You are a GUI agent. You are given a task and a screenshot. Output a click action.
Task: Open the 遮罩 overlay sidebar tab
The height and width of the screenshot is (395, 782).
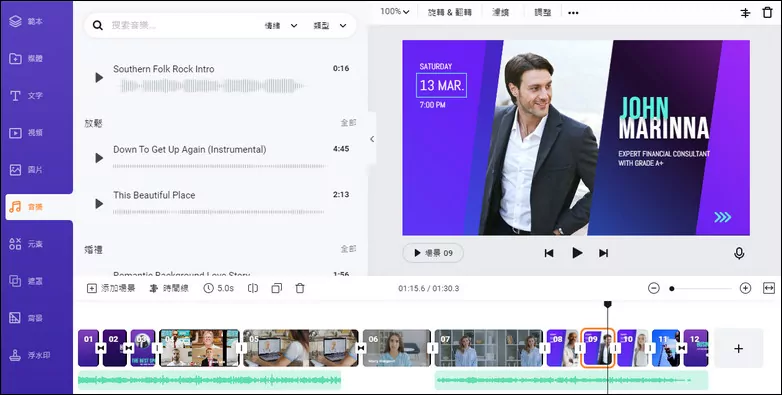point(36,281)
